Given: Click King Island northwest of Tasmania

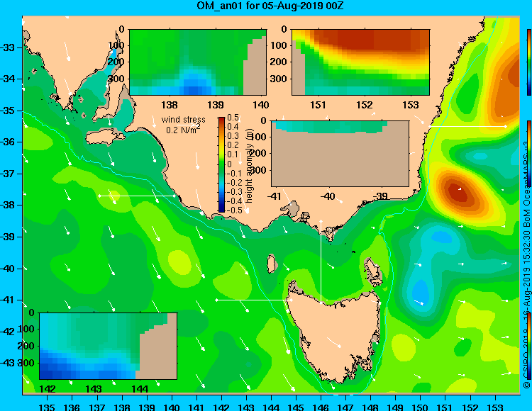Looking at the screenshot, I should tap(271, 264).
